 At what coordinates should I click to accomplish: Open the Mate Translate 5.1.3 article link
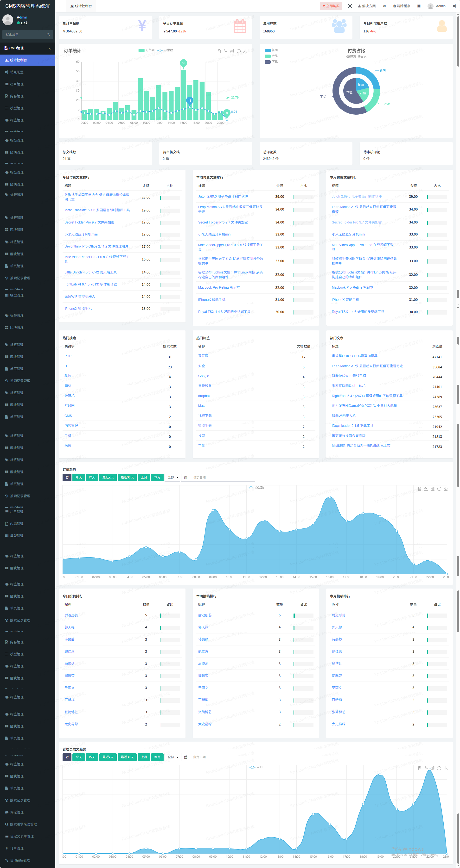pyautogui.click(x=97, y=210)
